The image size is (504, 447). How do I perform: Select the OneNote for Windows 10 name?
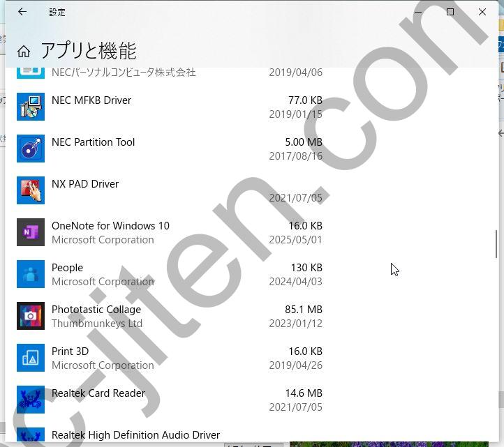coord(110,226)
